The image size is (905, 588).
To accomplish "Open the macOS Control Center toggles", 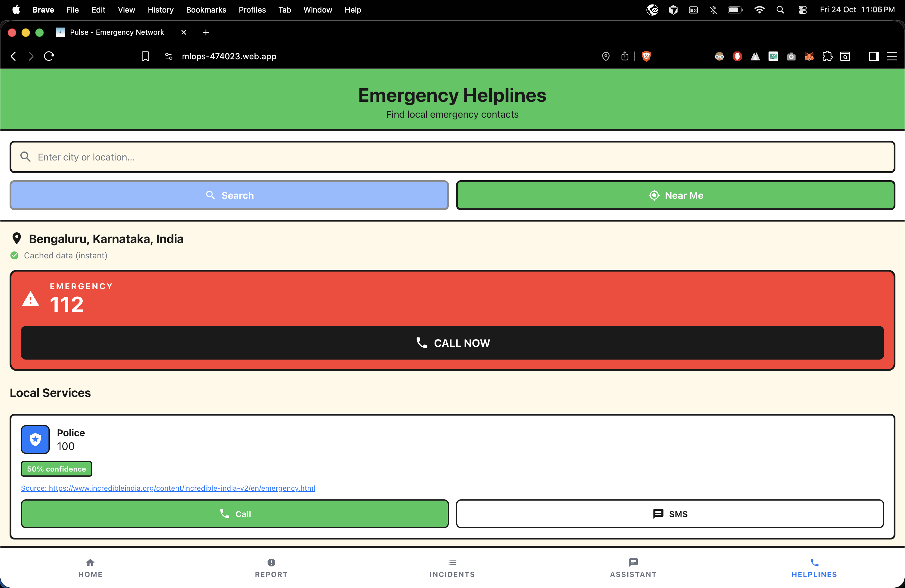I will [x=802, y=10].
